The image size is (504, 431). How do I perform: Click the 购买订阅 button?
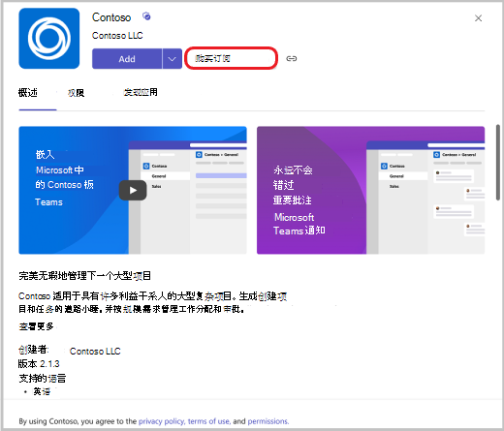coord(231,58)
